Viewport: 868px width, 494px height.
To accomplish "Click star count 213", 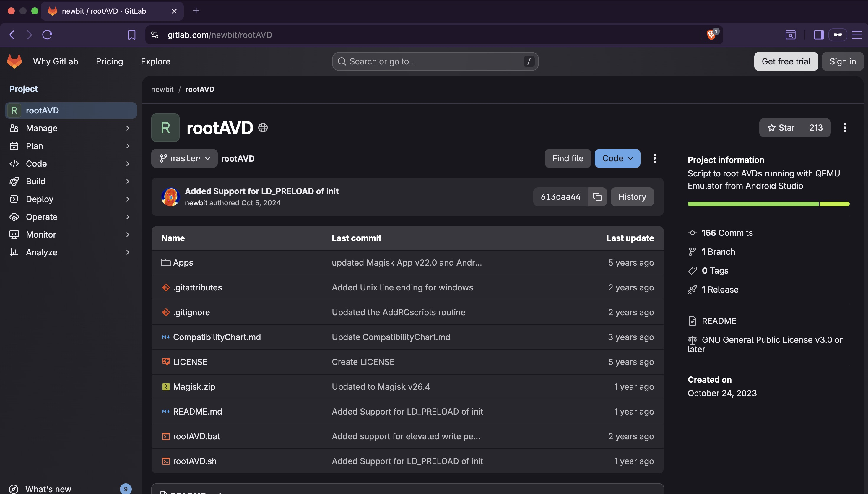I will point(816,128).
